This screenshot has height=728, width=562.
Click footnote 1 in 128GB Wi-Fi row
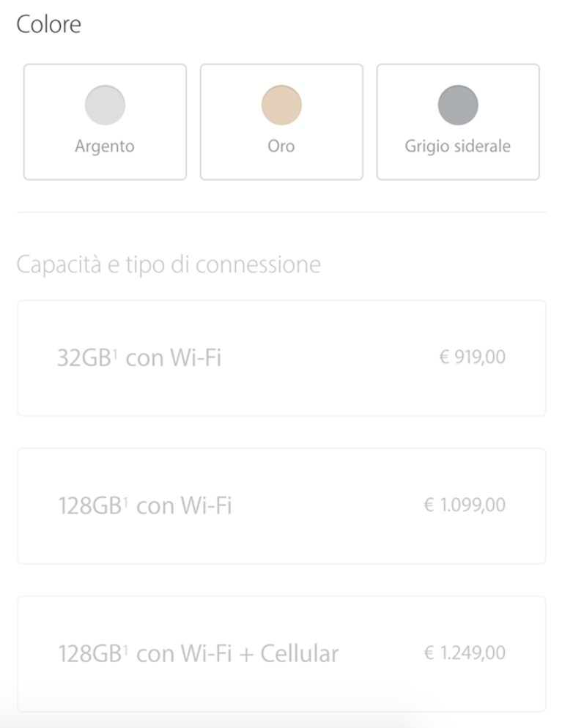[126, 500]
